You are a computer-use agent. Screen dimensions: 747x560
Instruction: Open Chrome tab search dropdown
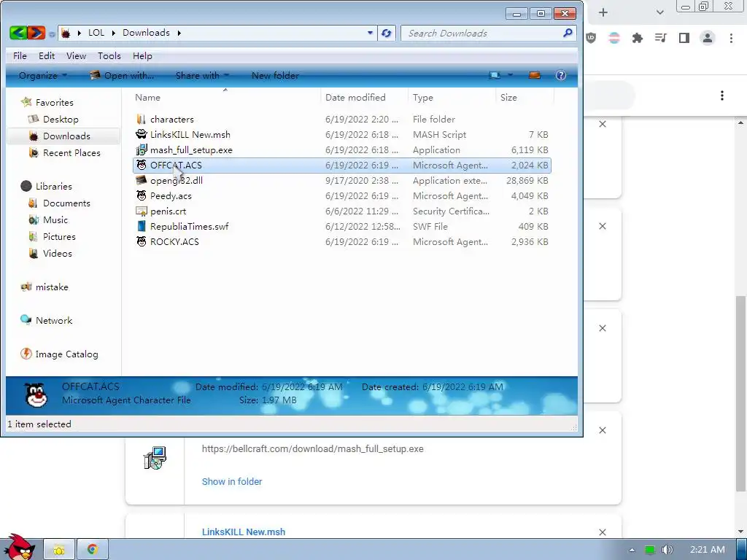coord(659,12)
